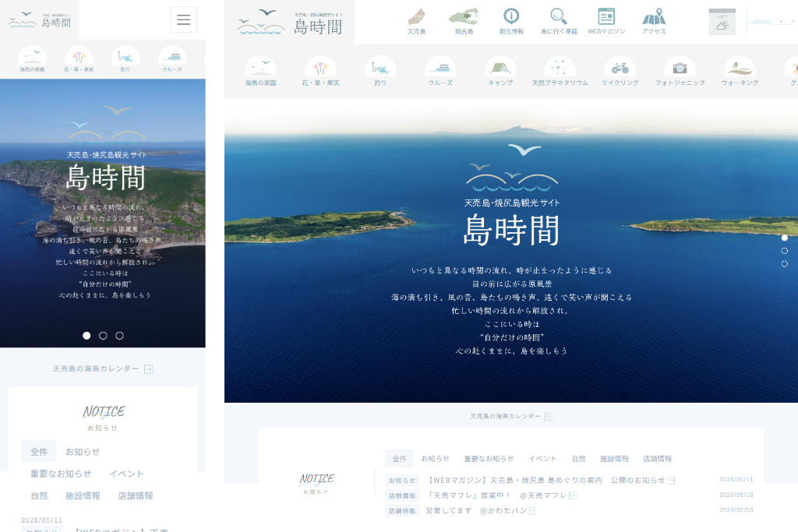
Task: Switch to お知らせ tab in desktop notice
Action: coord(435,459)
